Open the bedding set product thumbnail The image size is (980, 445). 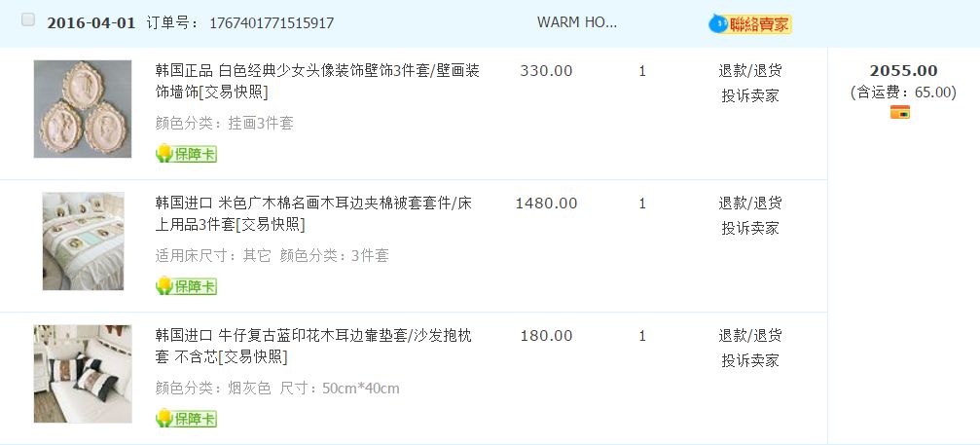coord(83,241)
